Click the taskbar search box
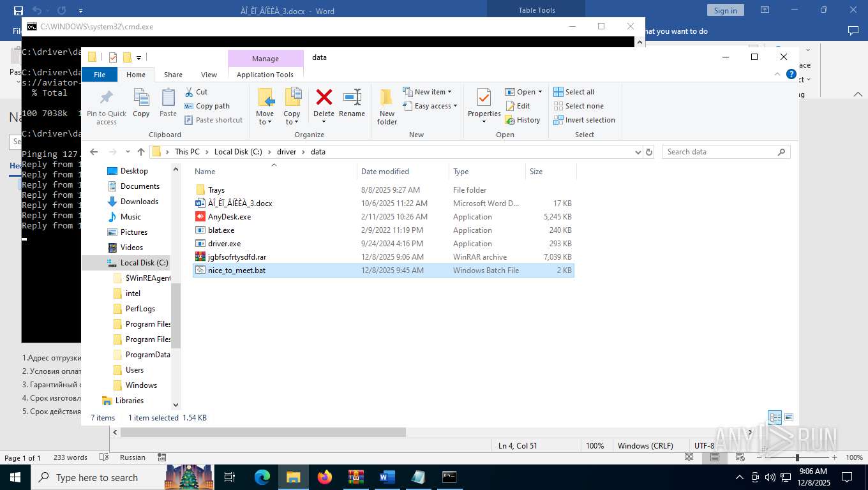This screenshot has height=490, width=868. pos(97,477)
